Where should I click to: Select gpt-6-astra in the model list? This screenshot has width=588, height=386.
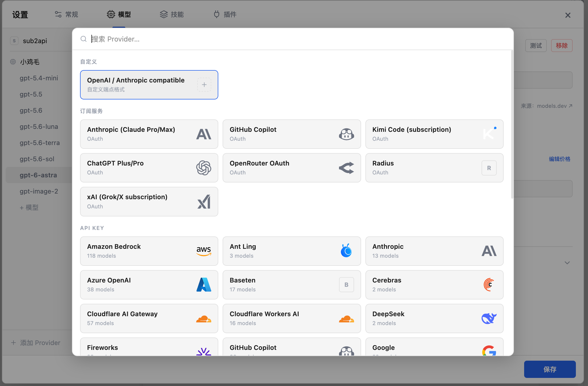coord(38,175)
